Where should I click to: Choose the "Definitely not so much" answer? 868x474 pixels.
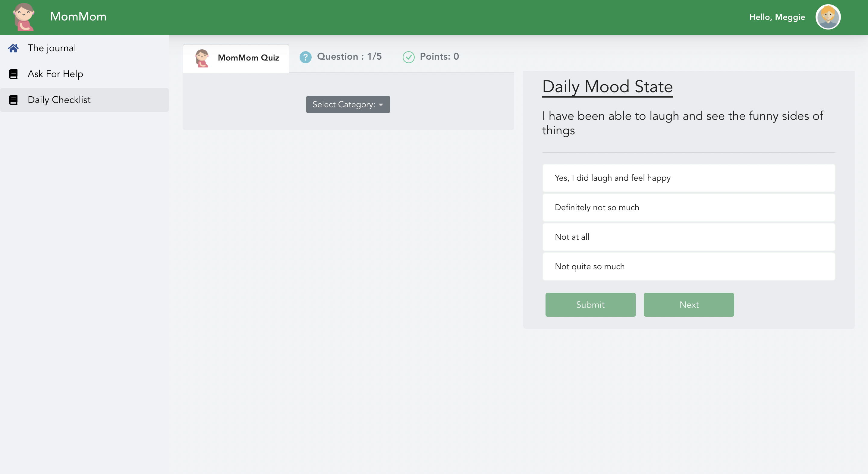pyautogui.click(x=688, y=207)
